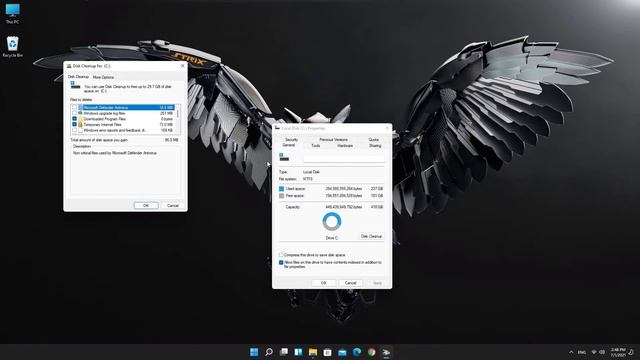The image size is (640, 360).
Task: Select Disk Cleanup app taskbar icon
Action: pos(386,352)
